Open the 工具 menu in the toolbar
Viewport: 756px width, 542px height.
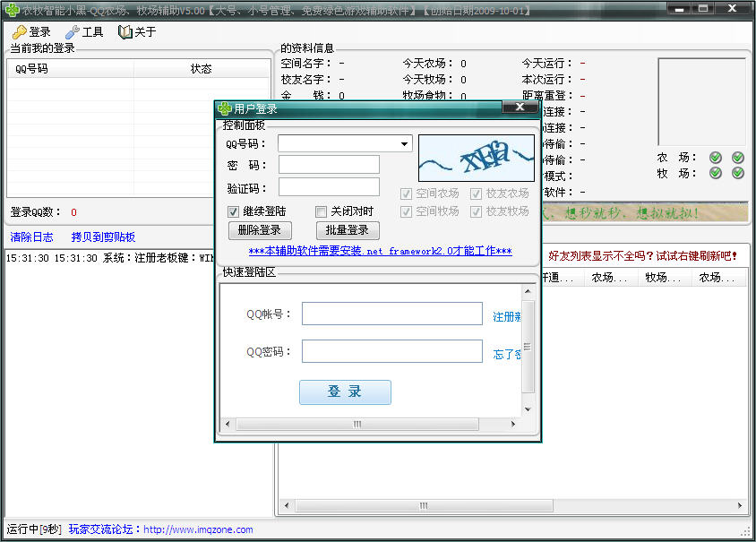[85, 32]
